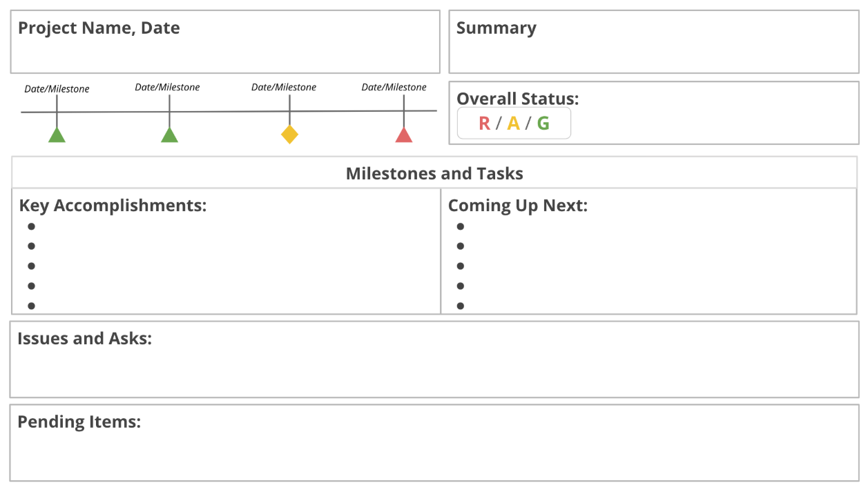Select the Overall Status heading

517,99
